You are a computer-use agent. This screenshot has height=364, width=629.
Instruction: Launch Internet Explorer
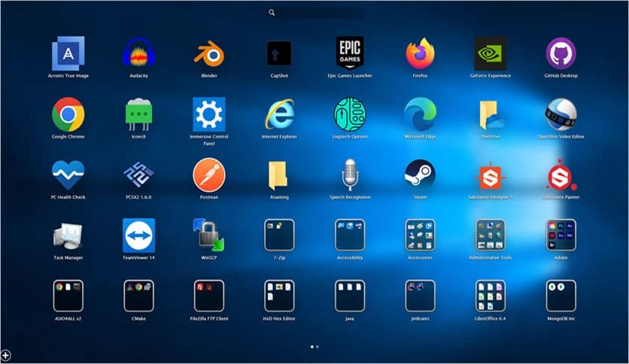(279, 114)
